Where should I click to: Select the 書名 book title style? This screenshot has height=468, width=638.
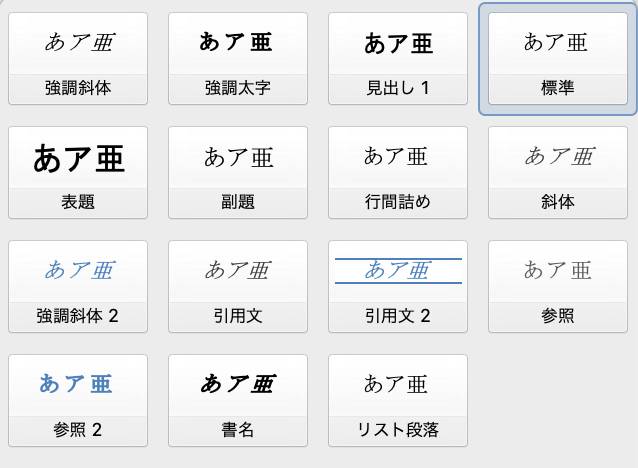click(x=238, y=400)
